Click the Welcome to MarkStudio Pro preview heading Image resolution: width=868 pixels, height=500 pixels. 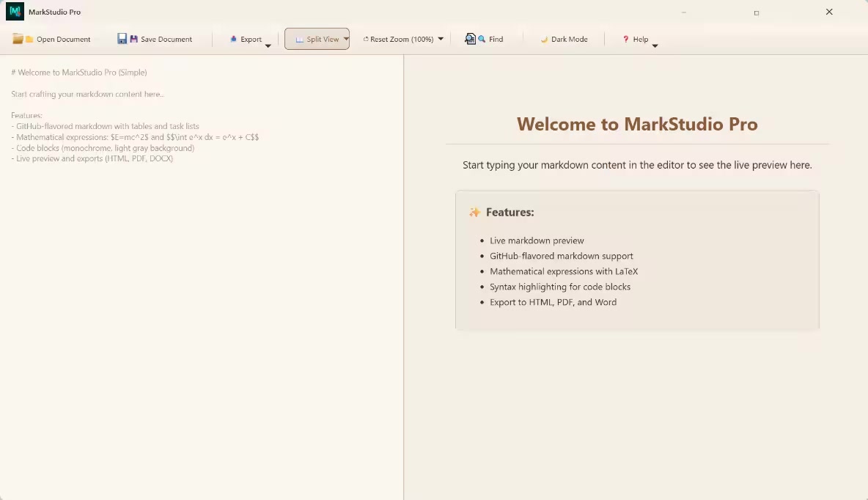pyautogui.click(x=636, y=124)
